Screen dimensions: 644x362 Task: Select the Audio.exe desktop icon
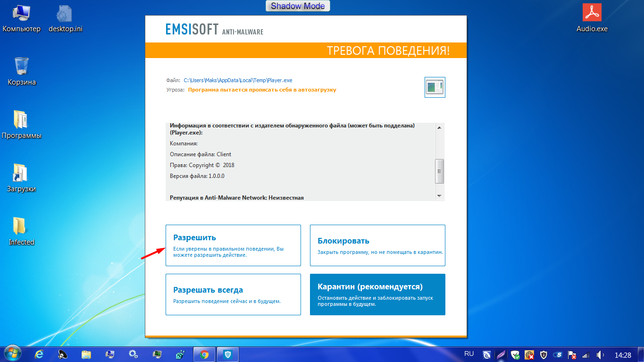tap(592, 19)
